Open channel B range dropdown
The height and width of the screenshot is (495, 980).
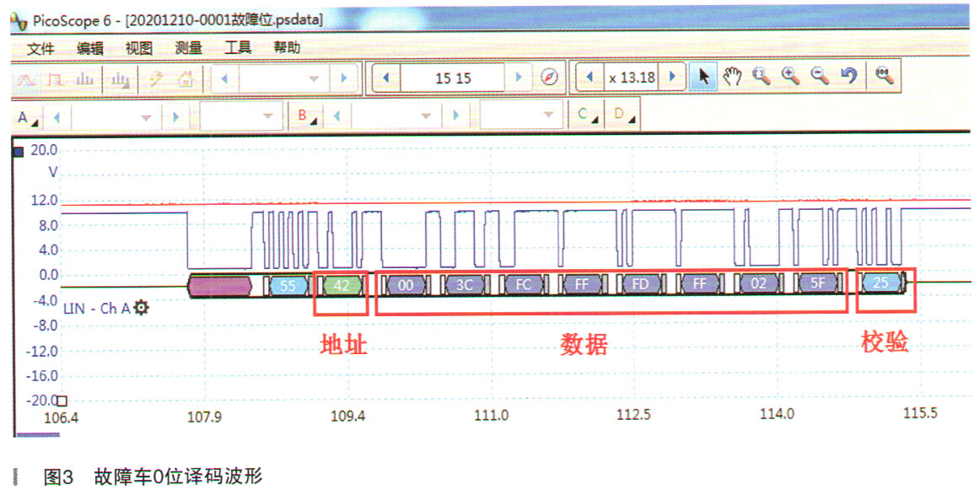pyautogui.click(x=426, y=116)
